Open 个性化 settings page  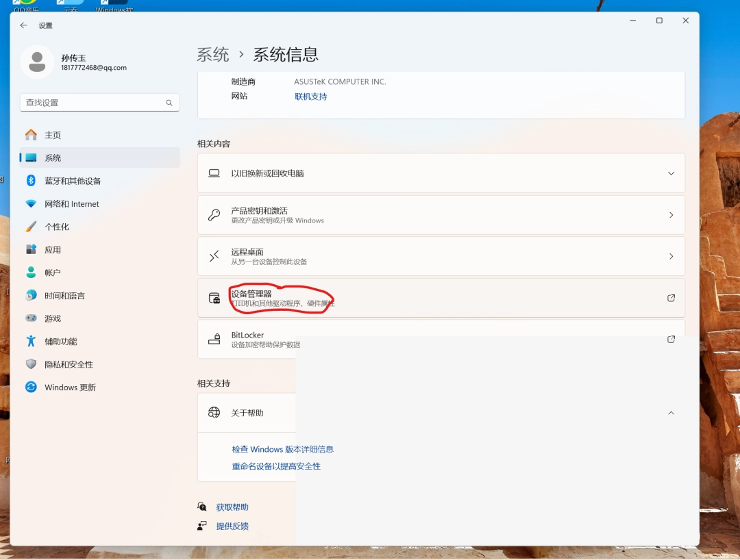point(99,227)
